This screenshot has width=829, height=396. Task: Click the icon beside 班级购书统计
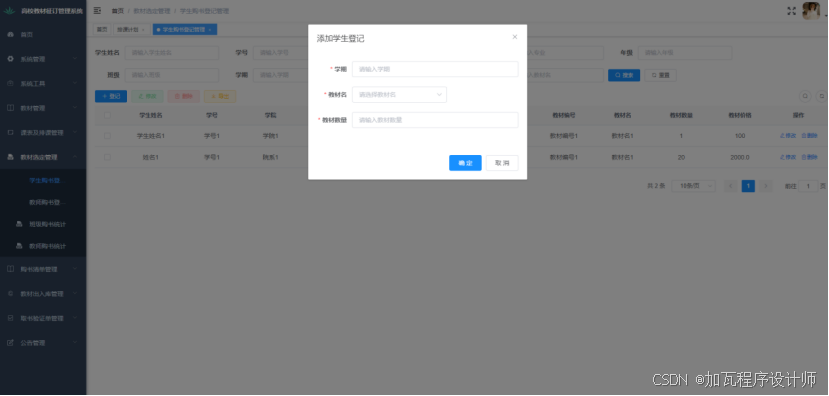(19, 224)
